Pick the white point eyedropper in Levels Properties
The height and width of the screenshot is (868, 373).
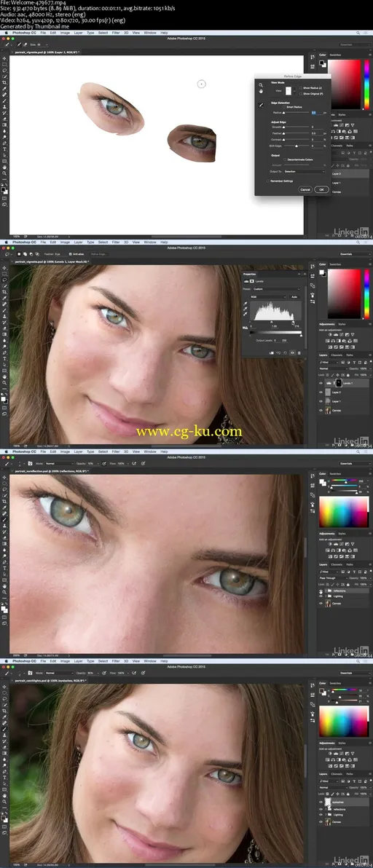(x=246, y=314)
